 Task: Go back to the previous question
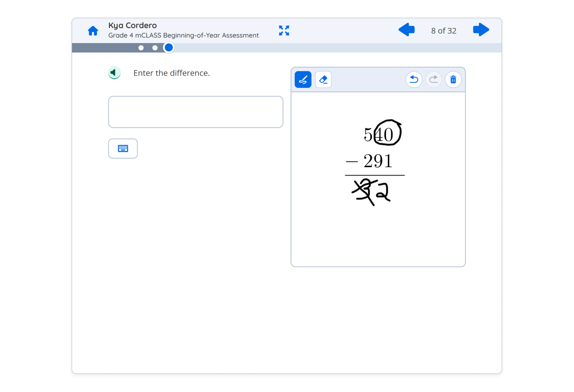(x=406, y=30)
